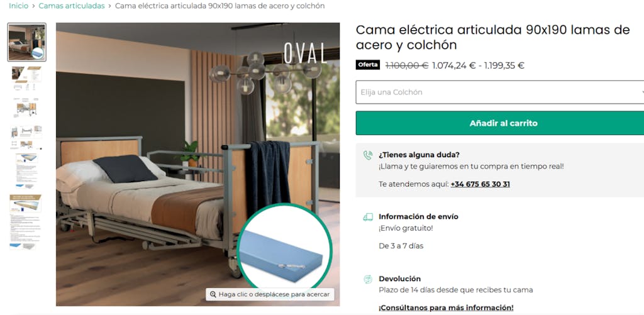Click the Oferta sale badge
The image size is (644, 315).
pos(367,65)
